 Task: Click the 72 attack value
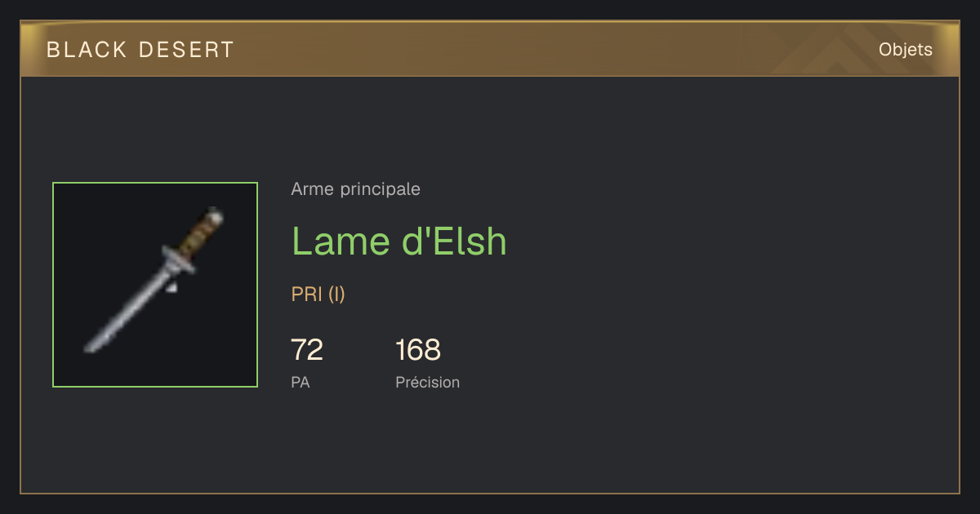[x=307, y=350]
